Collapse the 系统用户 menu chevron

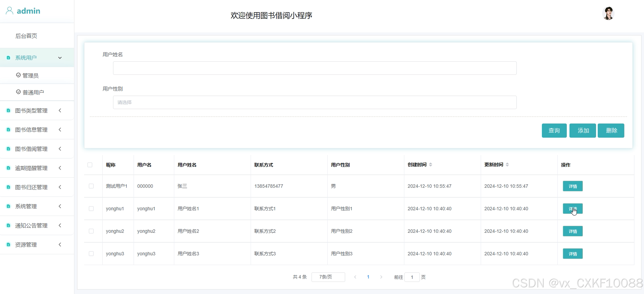(60, 58)
